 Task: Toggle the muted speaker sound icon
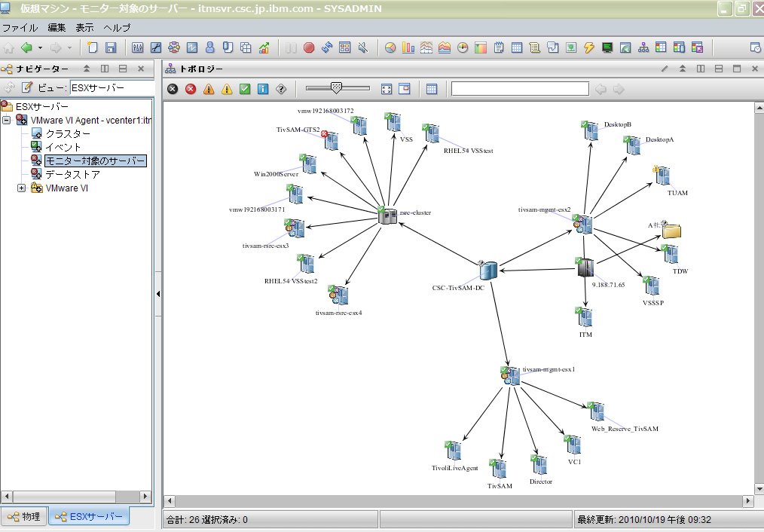(x=363, y=47)
